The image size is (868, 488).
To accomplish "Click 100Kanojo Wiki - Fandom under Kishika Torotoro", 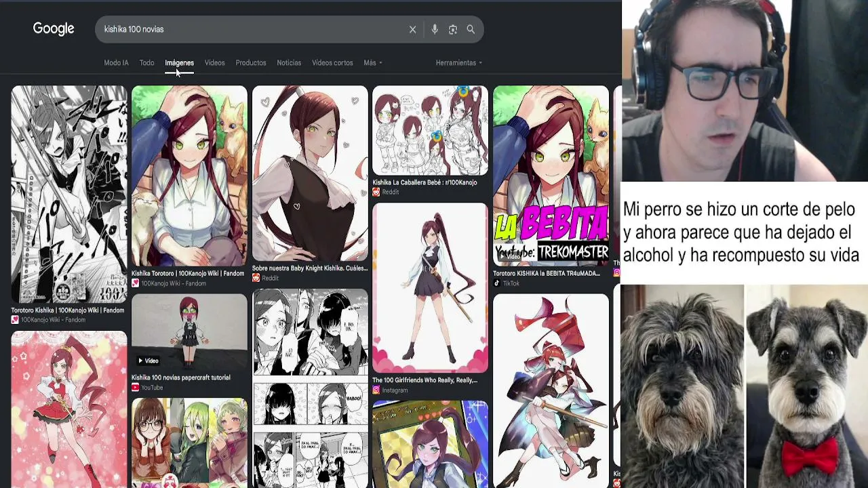I will (x=174, y=283).
